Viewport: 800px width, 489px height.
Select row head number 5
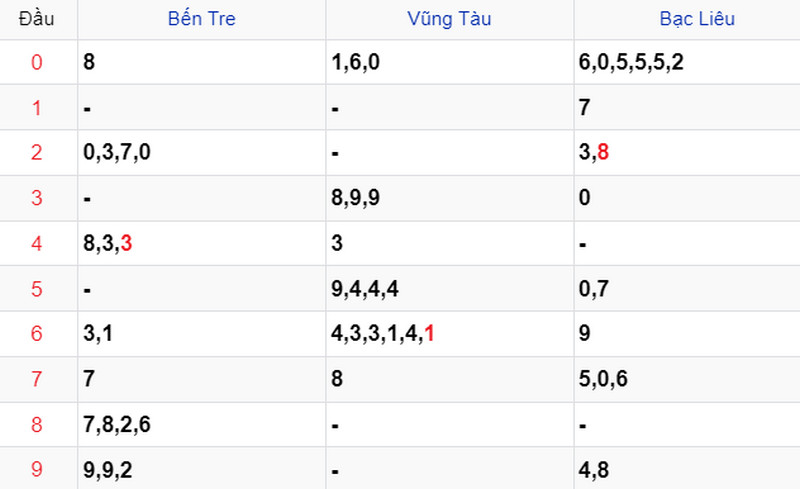click(37, 288)
